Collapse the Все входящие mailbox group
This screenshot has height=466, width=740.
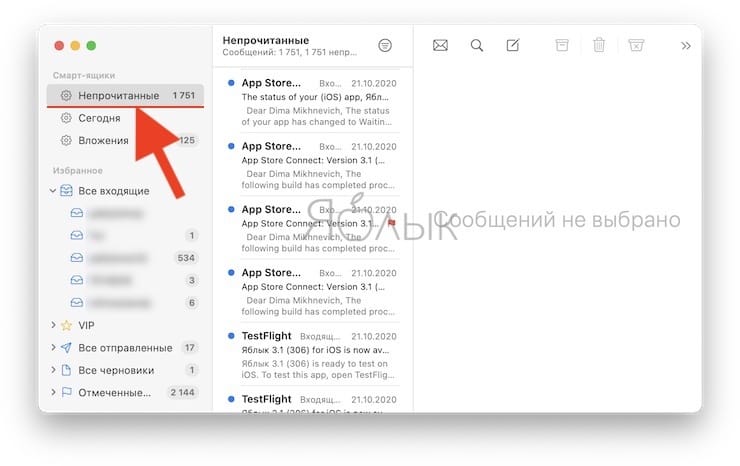click(53, 191)
